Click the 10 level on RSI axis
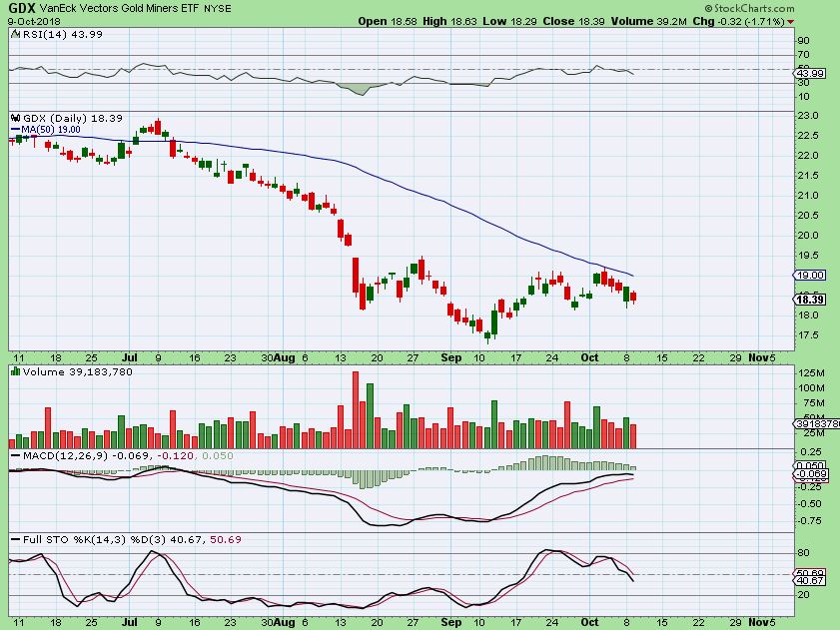Screen dimensions: 840x630 (803, 97)
